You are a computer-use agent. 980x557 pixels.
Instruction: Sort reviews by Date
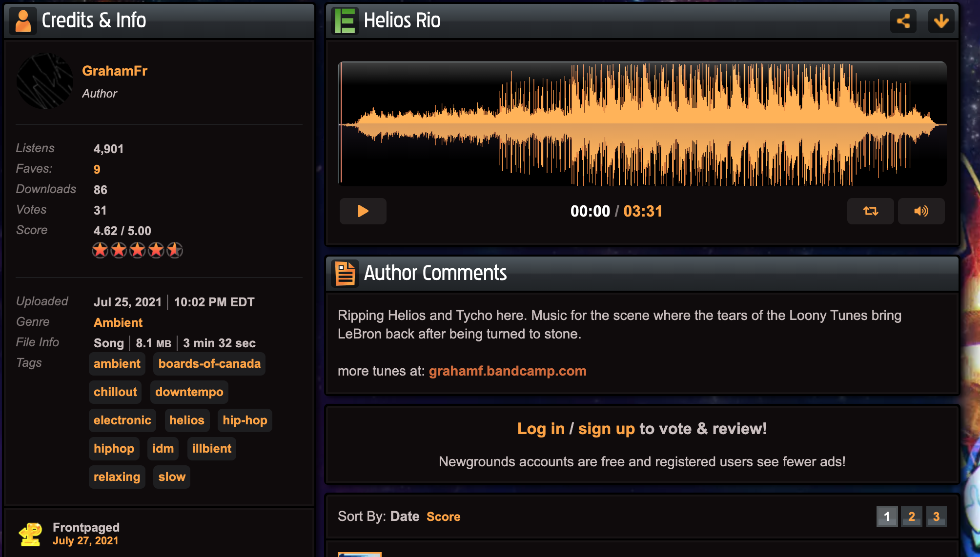405,517
